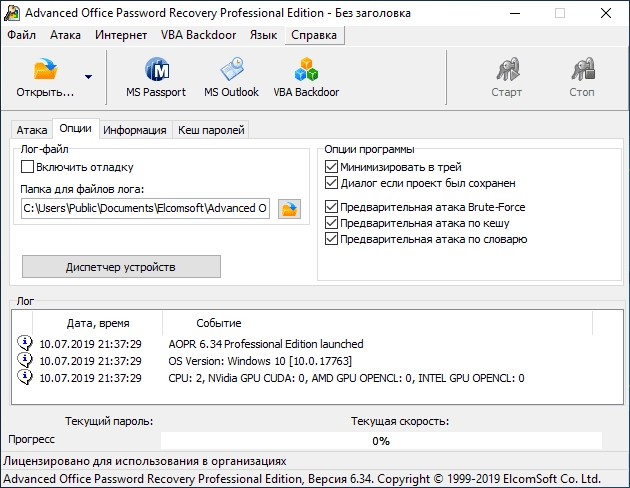This screenshot has width=630, height=488.
Task: Browse for log folder with folder icon
Action: pos(289,209)
